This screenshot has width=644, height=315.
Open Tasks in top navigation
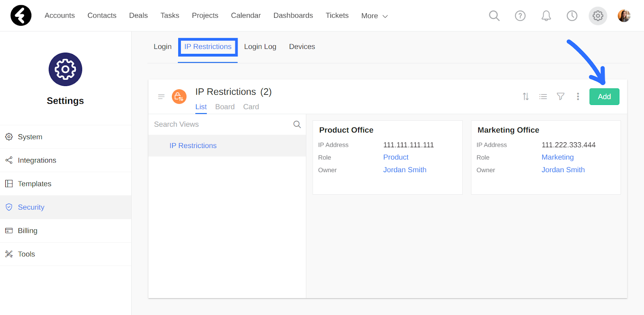(x=170, y=15)
